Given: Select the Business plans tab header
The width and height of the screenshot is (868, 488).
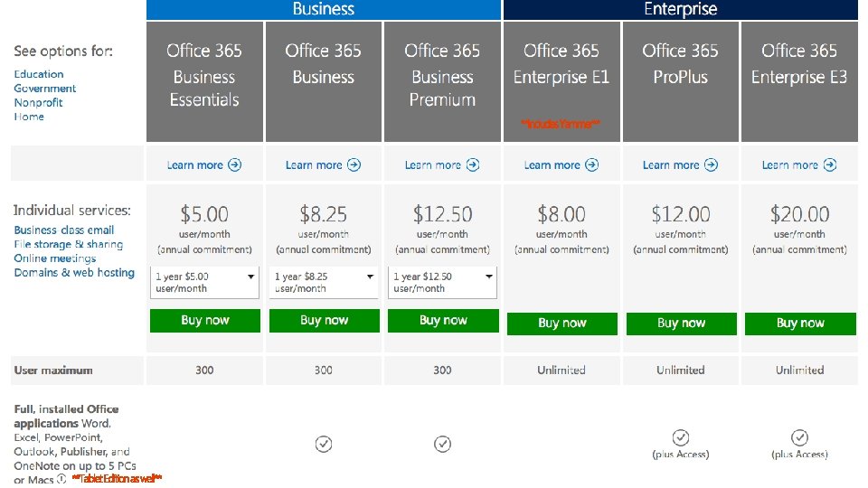Looking at the screenshot, I should (324, 10).
